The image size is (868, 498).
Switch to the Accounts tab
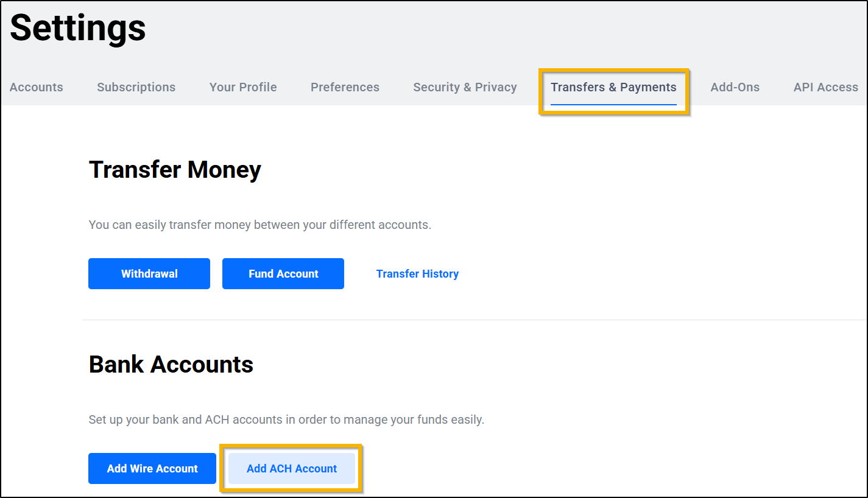(x=36, y=87)
